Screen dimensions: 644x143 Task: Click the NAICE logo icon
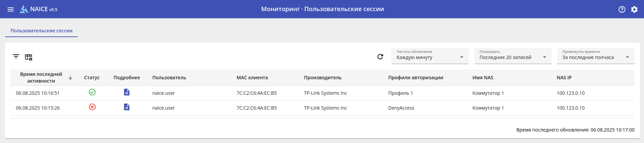24,9
